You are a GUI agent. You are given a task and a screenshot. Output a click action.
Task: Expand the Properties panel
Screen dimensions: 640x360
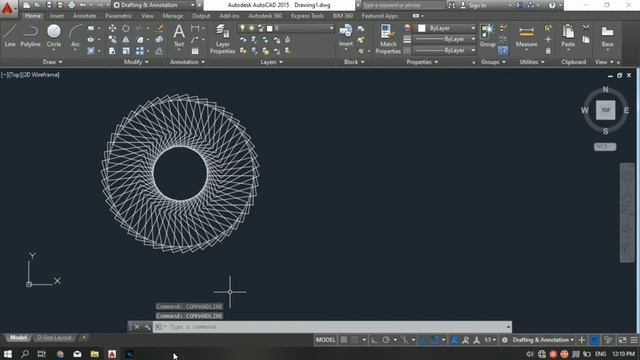click(x=422, y=62)
